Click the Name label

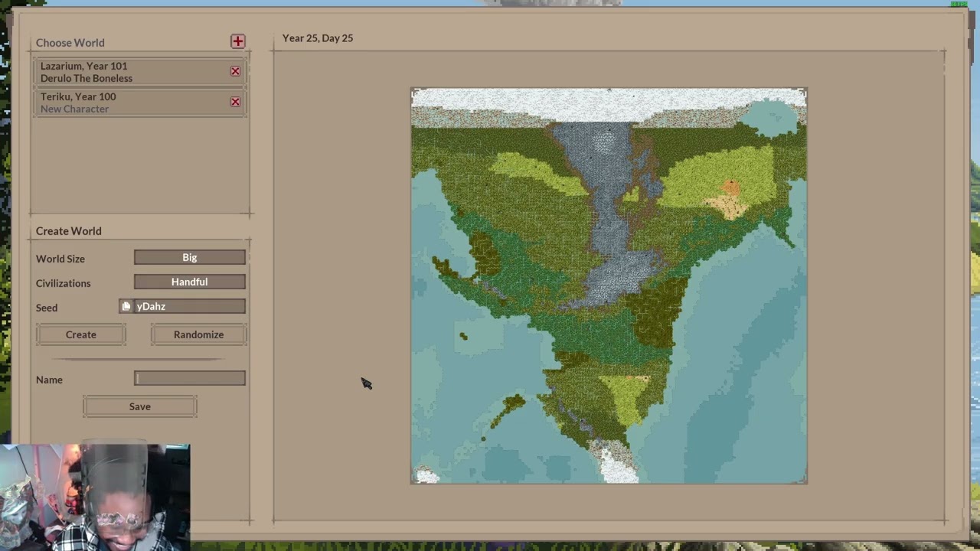[x=49, y=380]
